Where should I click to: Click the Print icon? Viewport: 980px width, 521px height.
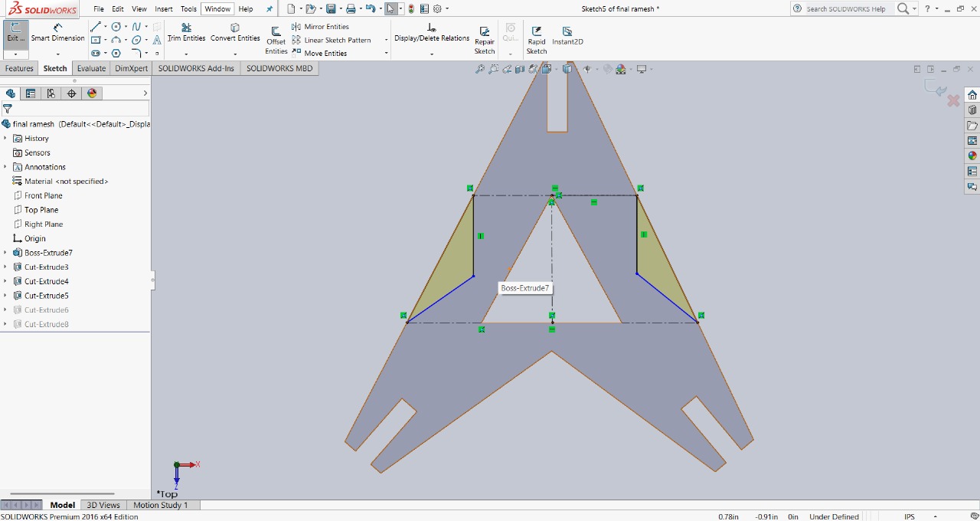click(350, 8)
